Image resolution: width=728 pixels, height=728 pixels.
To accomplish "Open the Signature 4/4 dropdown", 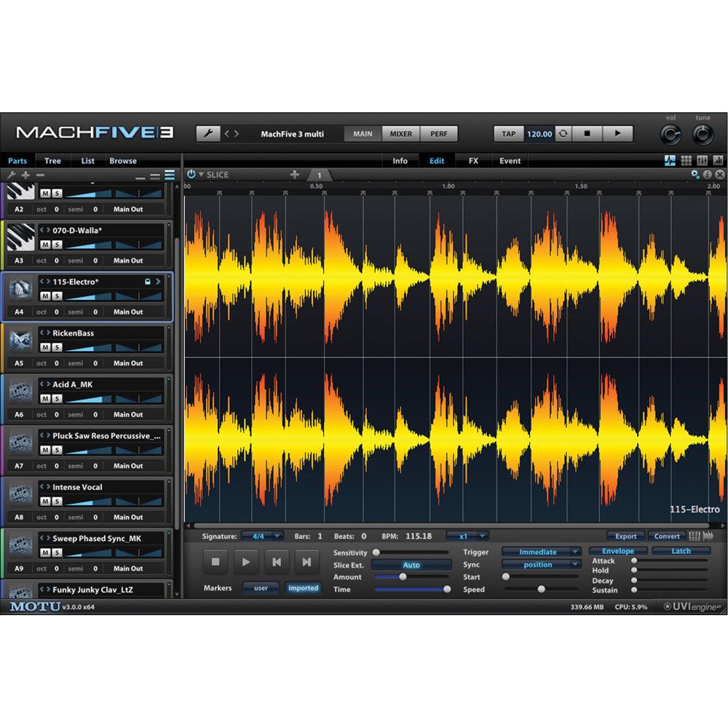I will pos(261,536).
